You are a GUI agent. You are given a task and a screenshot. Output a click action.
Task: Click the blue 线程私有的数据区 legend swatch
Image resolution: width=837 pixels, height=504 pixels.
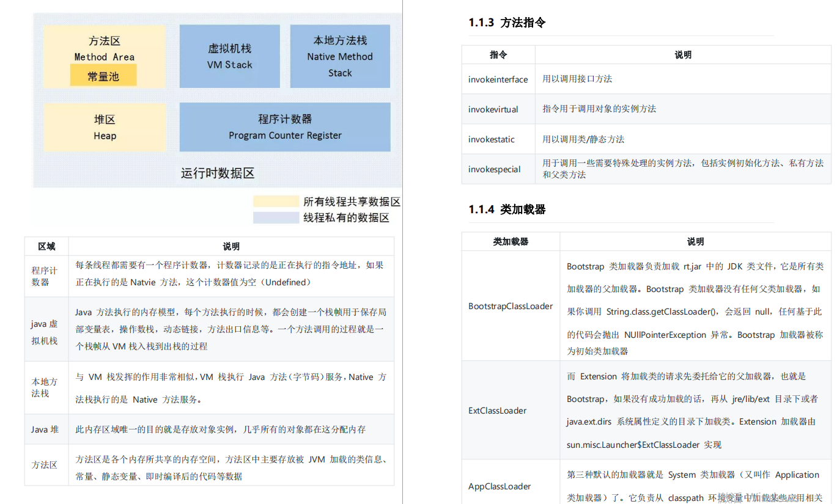click(276, 217)
